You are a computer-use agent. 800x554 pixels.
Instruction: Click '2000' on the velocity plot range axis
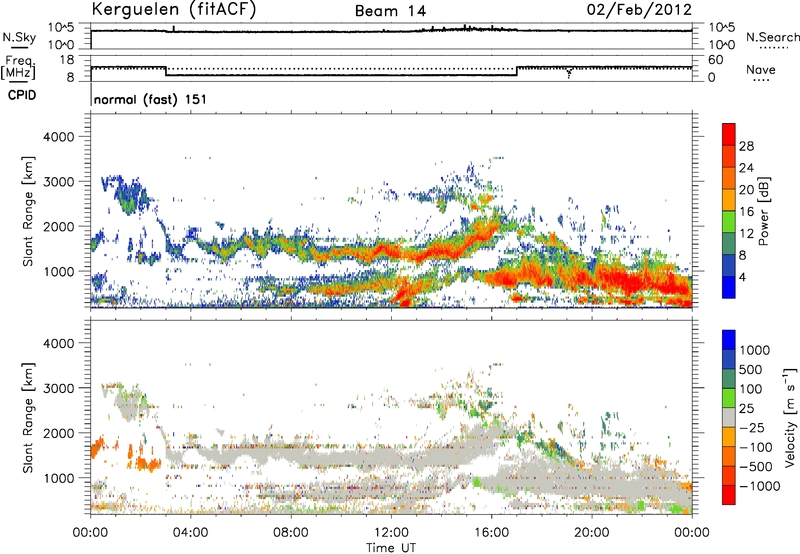coord(58,433)
